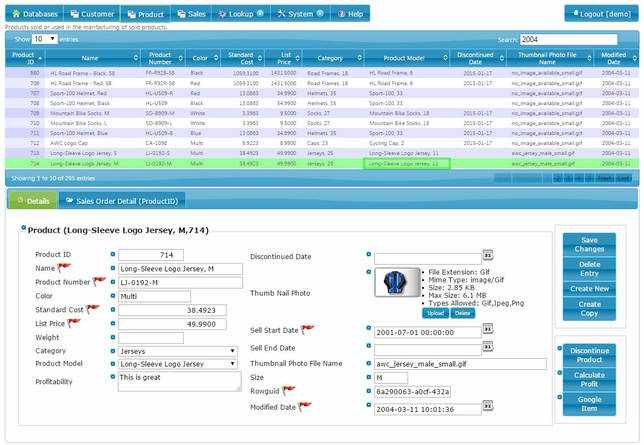Open calendar picker for Modified Date
Image resolution: width=644 pixels, height=445 pixels.
(x=488, y=406)
